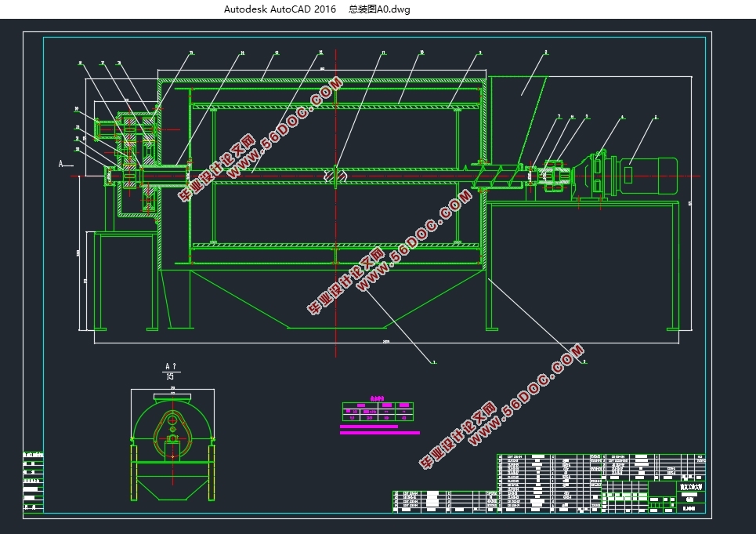Select the electric motor on the right
The height and width of the screenshot is (534, 756).
(647, 176)
